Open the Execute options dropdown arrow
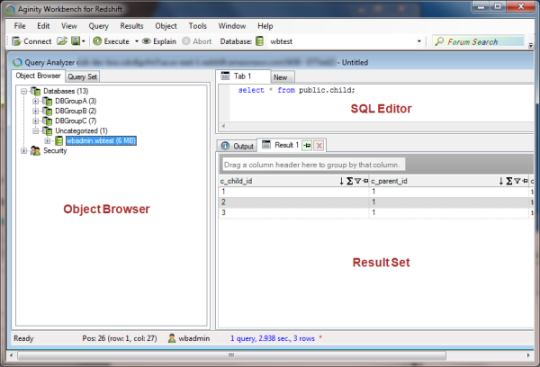Viewport: 540px width, 367px height. [137, 41]
